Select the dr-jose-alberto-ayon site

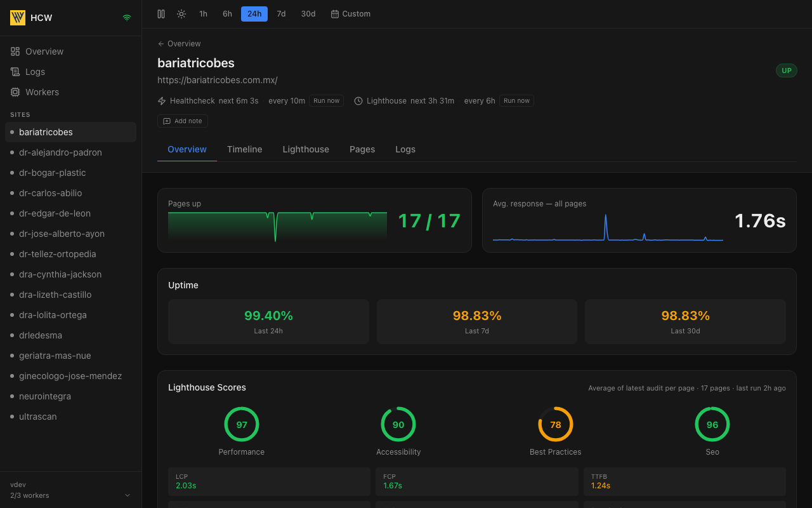click(x=70, y=234)
